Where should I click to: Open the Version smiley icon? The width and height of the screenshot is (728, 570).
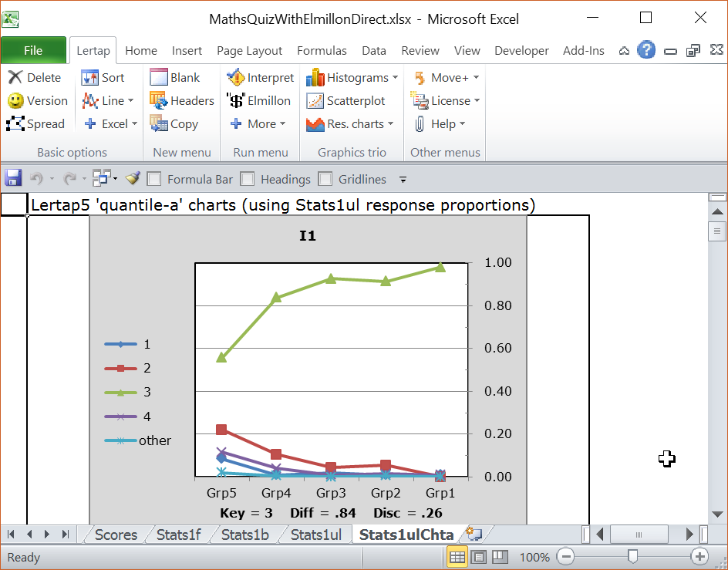(x=15, y=100)
